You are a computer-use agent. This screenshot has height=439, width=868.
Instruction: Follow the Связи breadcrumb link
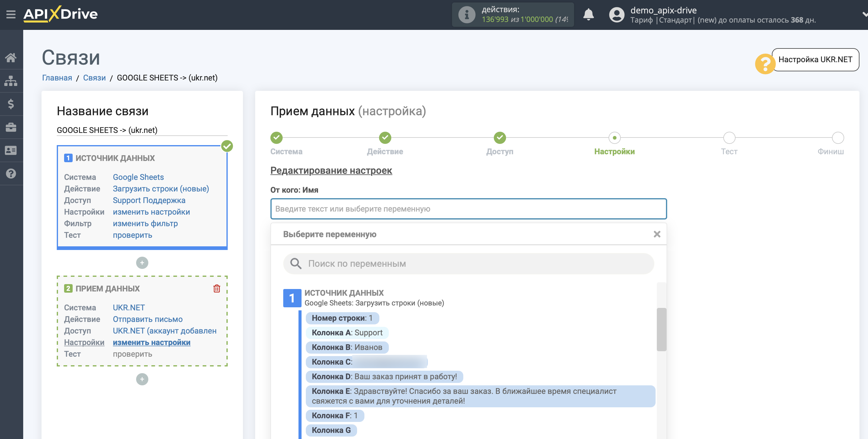(94, 78)
